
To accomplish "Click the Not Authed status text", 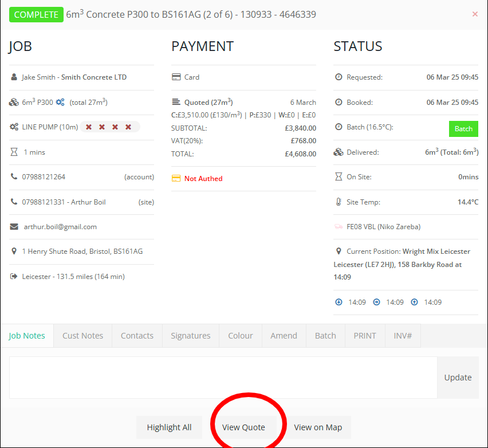I will point(203,178).
